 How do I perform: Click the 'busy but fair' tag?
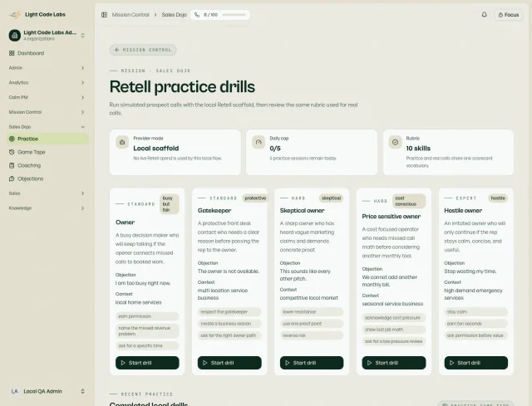click(x=169, y=204)
